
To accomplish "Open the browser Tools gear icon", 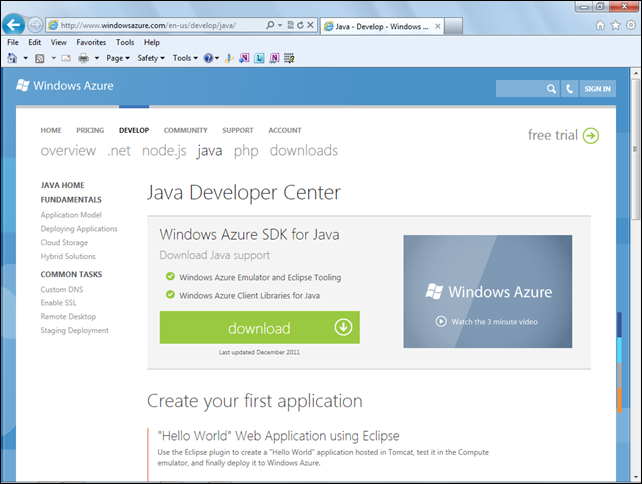I will point(631,25).
